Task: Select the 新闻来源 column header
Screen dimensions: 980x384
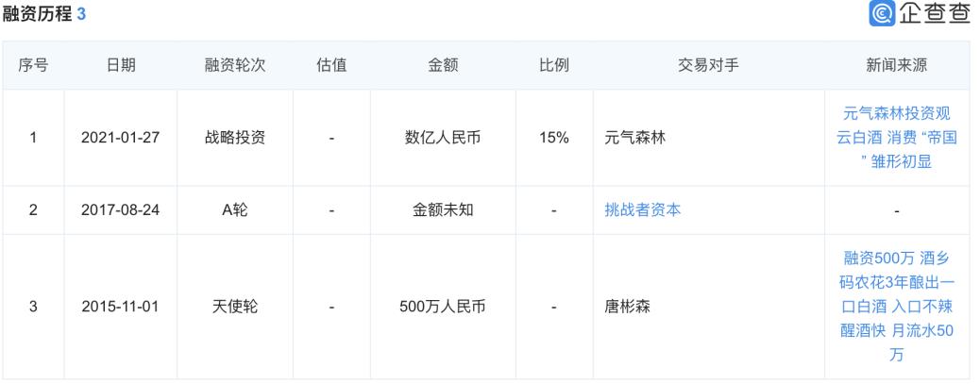Action: (896, 65)
